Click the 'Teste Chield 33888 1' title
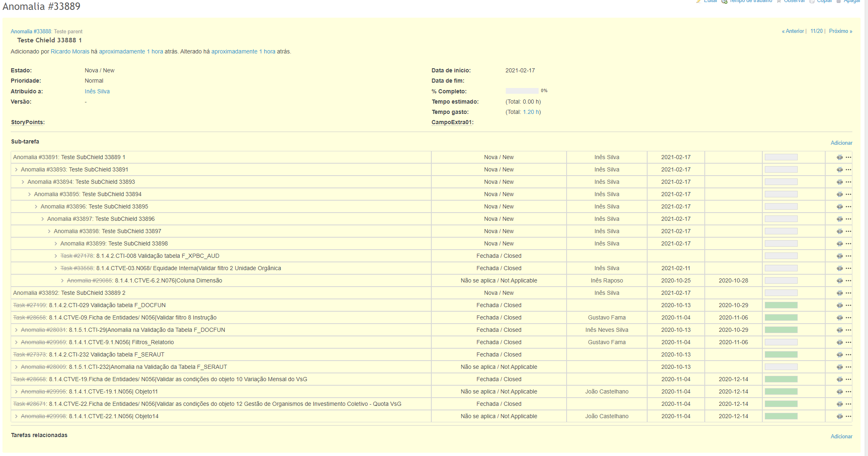Viewport: 868px width, 456px height. point(49,40)
